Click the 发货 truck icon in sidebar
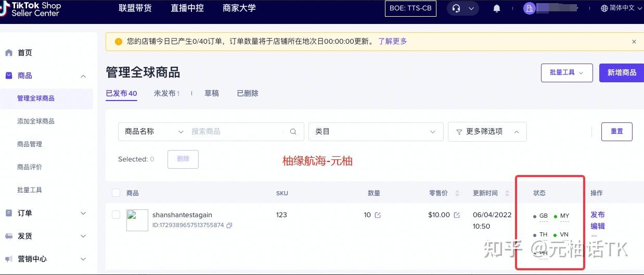 (9, 236)
